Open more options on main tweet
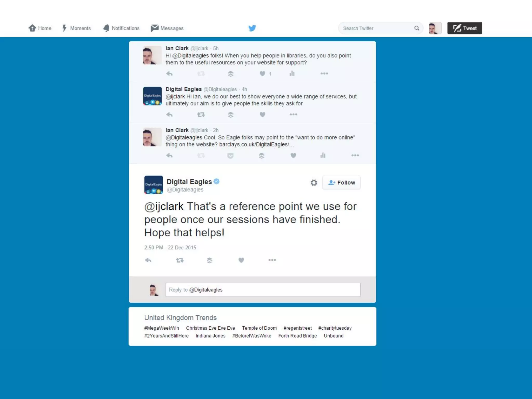The width and height of the screenshot is (532, 399). pos(272,260)
